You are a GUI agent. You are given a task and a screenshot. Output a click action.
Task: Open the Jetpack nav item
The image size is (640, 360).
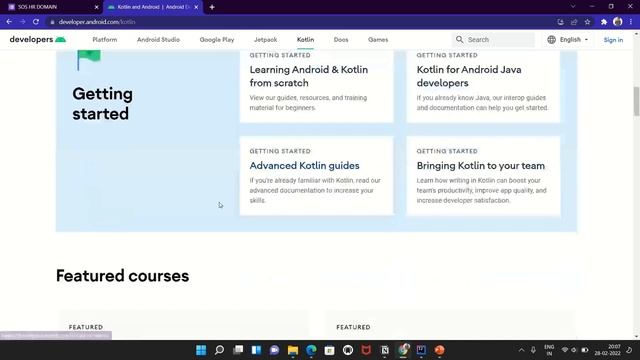coord(265,40)
